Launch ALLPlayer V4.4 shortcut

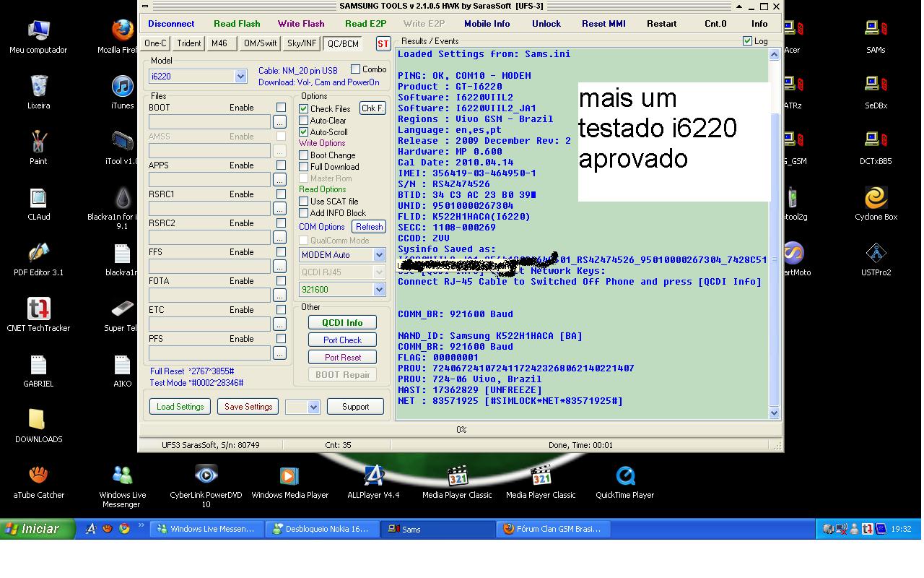tap(373, 482)
